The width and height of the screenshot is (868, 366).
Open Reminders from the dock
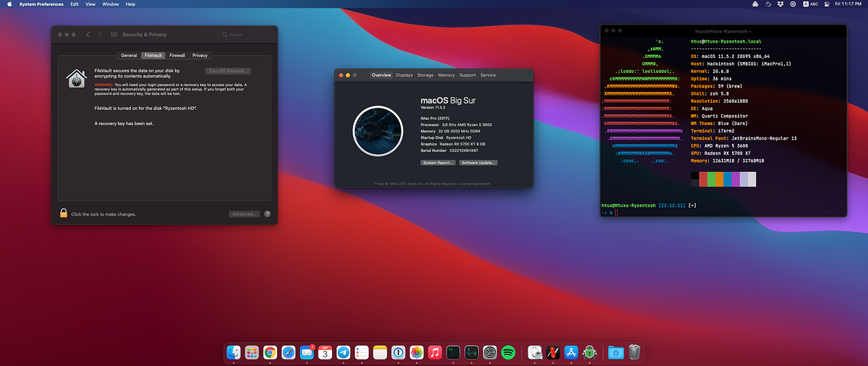362,352
